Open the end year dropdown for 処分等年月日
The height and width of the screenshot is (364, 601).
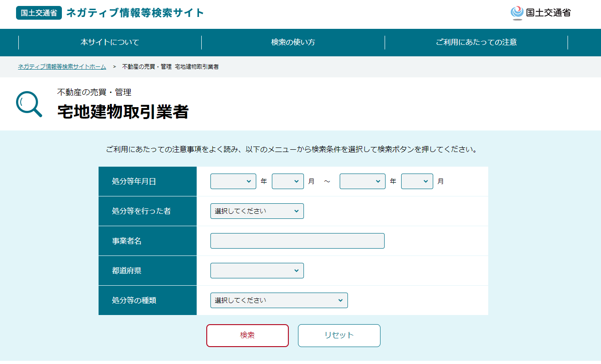[362, 181]
